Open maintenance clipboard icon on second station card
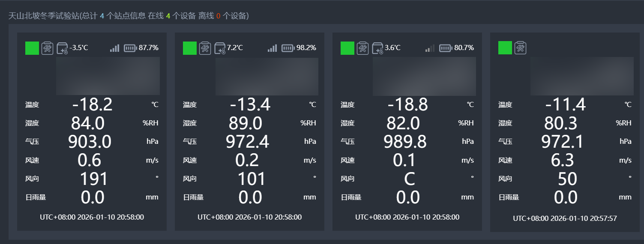Image resolution: width=644 pixels, height=244 pixels. (x=205, y=48)
